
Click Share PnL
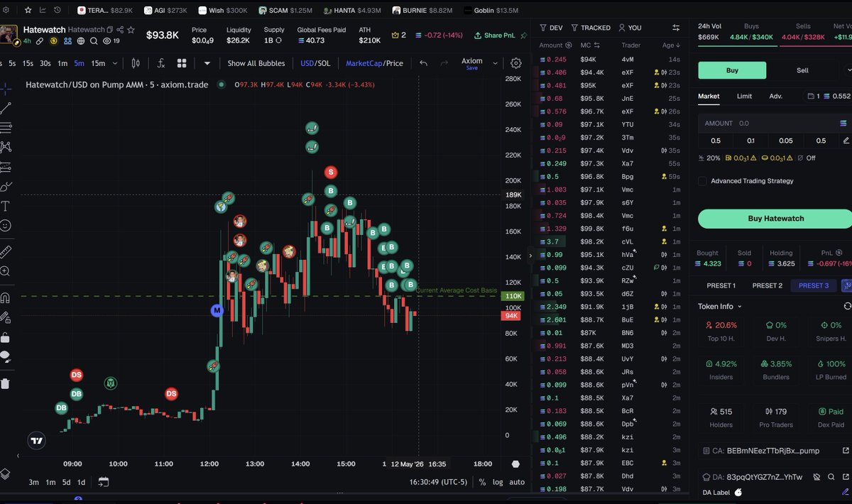[495, 35]
